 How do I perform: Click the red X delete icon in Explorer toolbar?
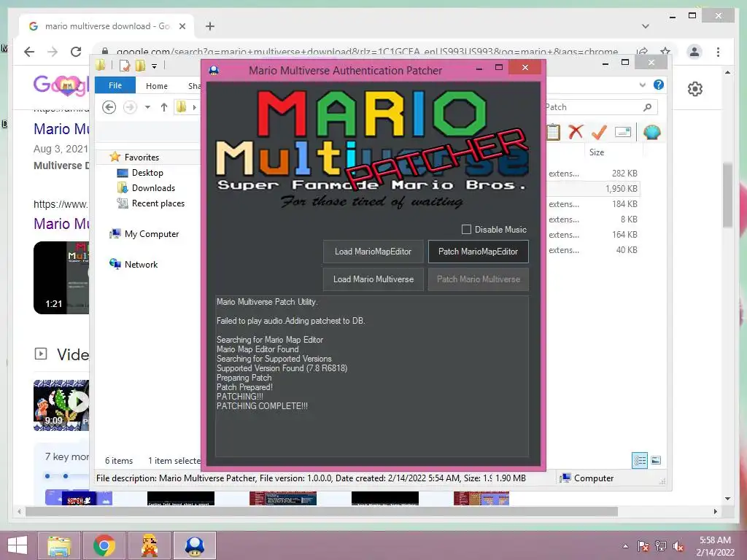[576, 132]
